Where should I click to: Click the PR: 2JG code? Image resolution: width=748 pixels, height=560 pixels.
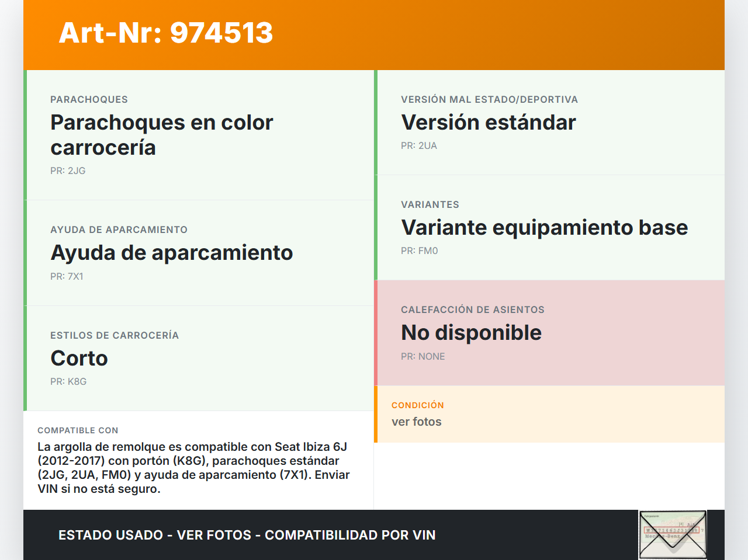point(68,171)
